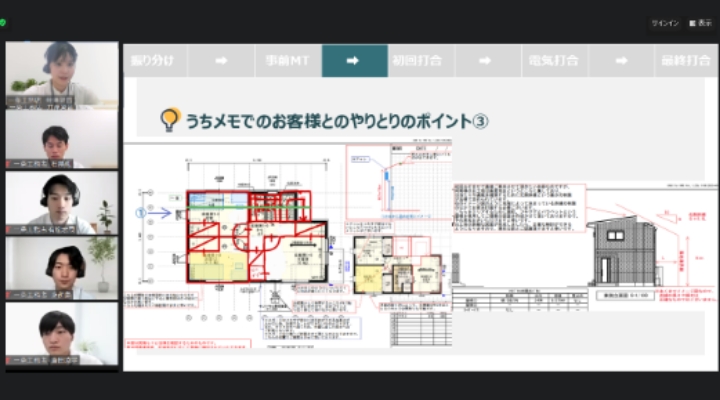Click the slide title うちメモでのお客様とのやりとりのポイント③
Screen dimensions: 720x400
tap(337, 121)
